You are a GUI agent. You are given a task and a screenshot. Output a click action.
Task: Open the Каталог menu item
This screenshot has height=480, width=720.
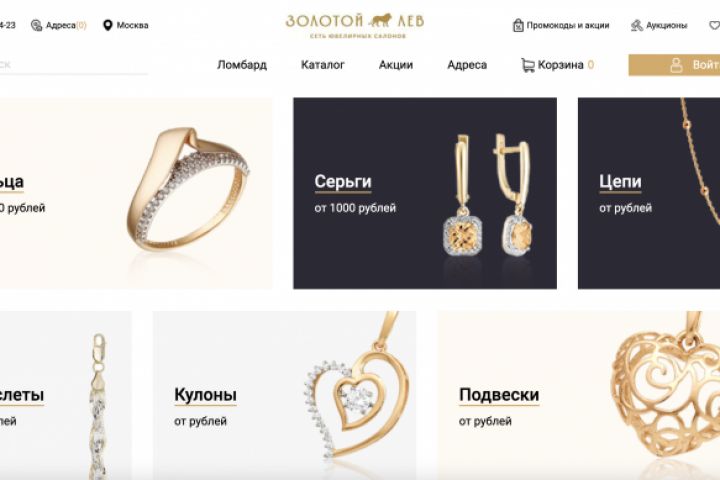pyautogui.click(x=322, y=65)
